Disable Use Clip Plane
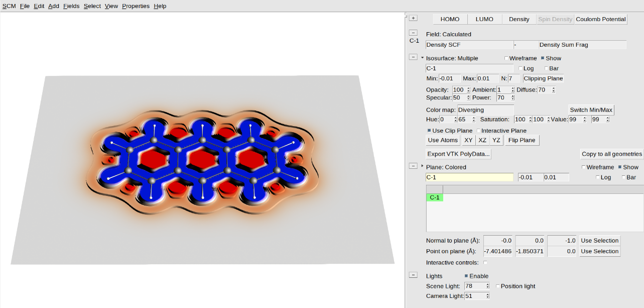The image size is (644, 308). coord(429,130)
